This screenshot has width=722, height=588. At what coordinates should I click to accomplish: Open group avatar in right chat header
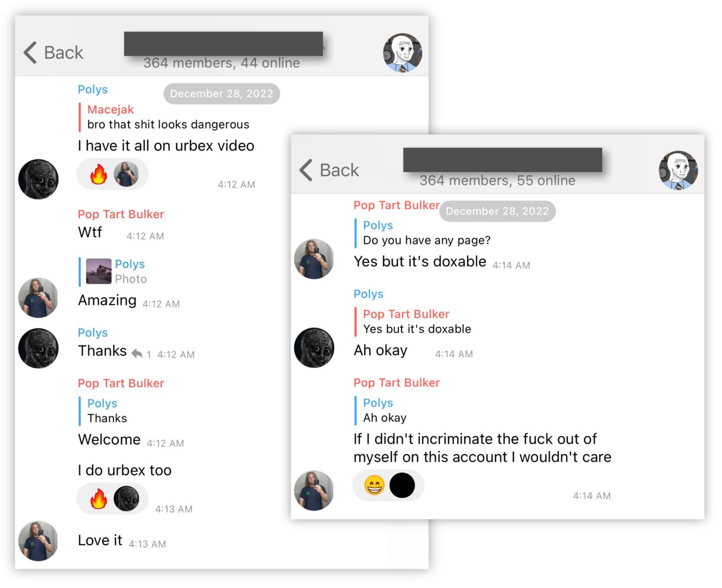(x=678, y=170)
